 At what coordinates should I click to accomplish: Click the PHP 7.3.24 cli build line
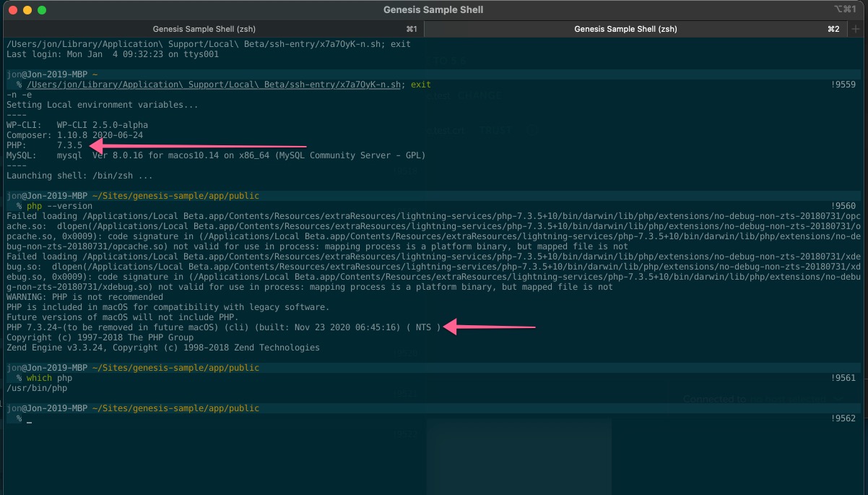tap(222, 327)
